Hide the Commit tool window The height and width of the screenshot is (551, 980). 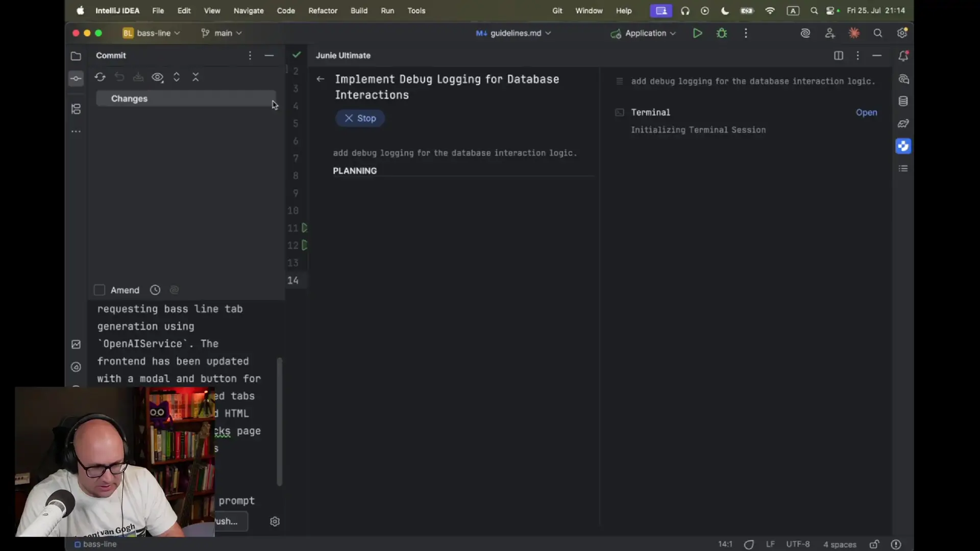269,56
